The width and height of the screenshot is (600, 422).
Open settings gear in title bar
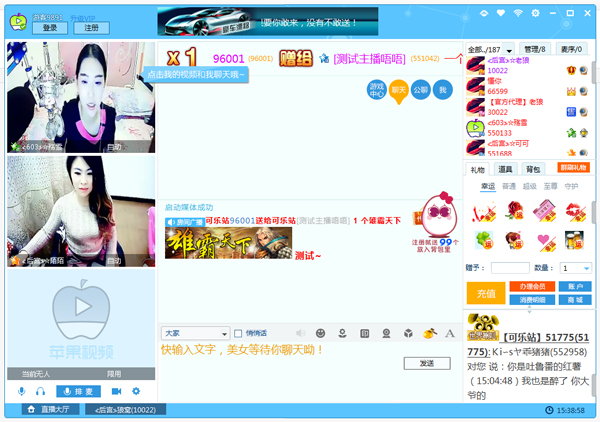pyautogui.click(x=535, y=13)
